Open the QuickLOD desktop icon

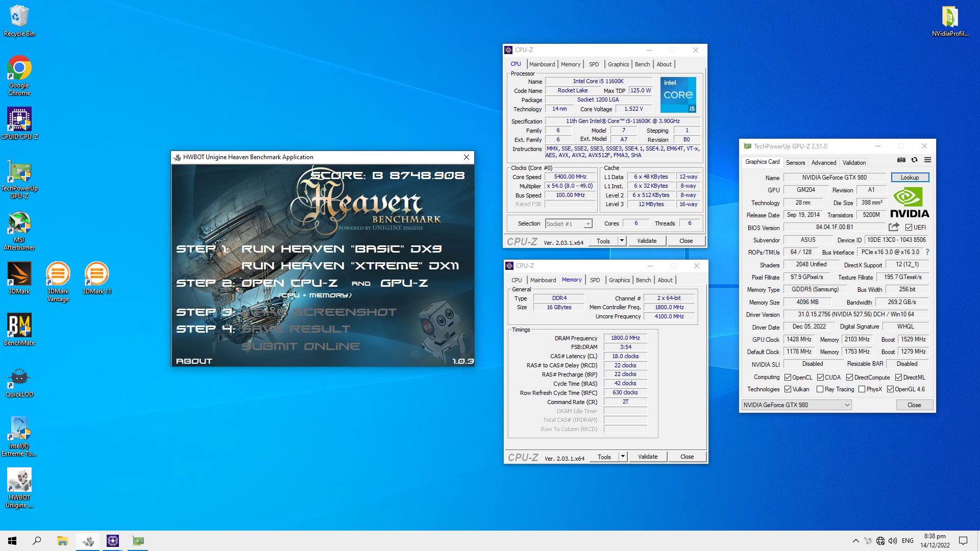click(19, 383)
